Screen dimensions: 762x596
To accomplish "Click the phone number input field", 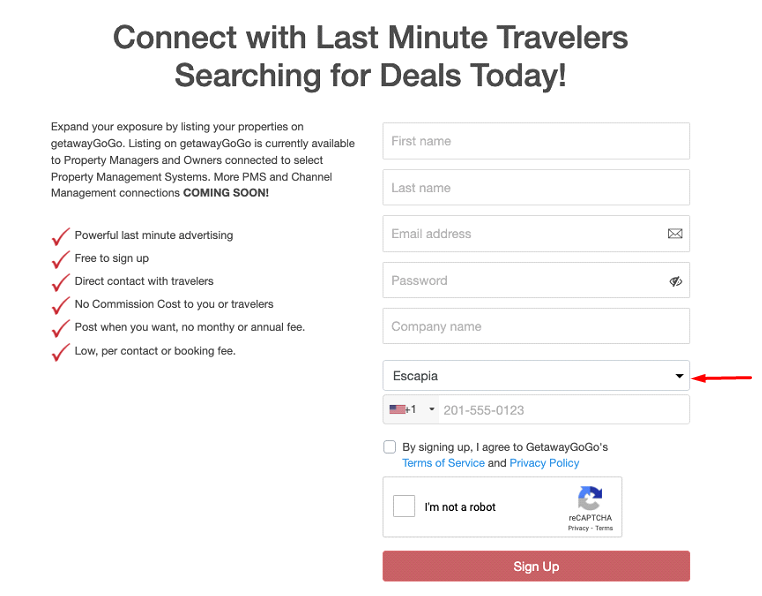I will coord(564,410).
